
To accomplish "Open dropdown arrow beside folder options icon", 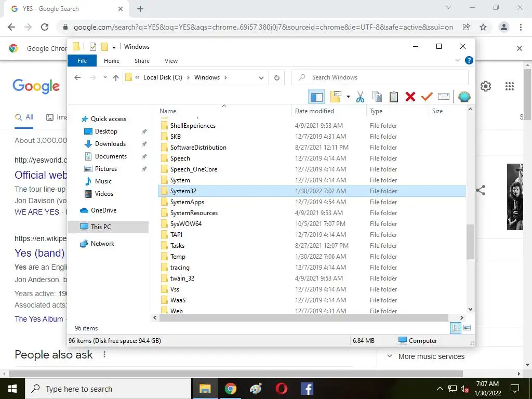I will [348, 97].
